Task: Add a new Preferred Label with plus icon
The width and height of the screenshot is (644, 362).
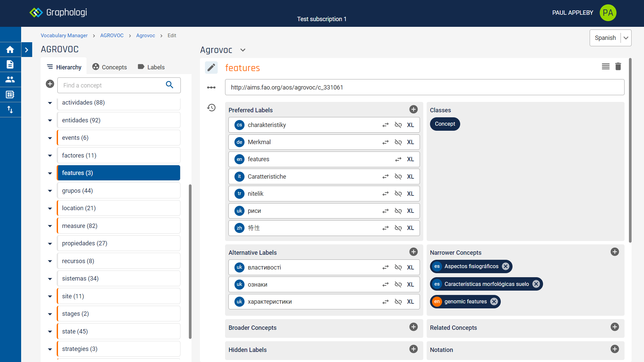Action: click(413, 109)
